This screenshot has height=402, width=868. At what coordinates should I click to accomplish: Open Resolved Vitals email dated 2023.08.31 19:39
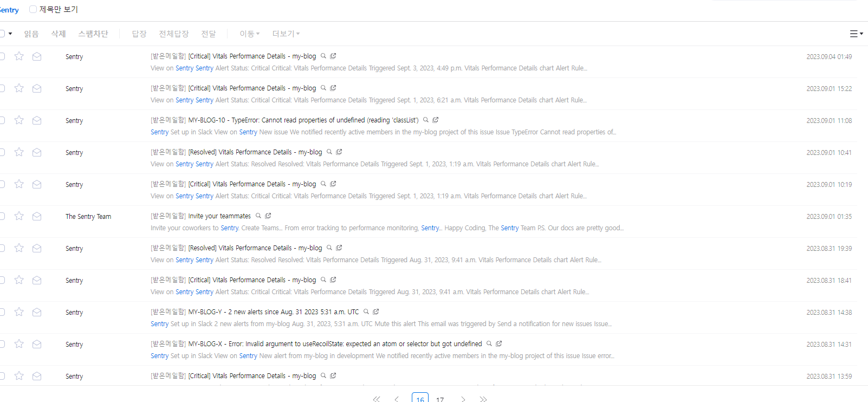click(255, 248)
